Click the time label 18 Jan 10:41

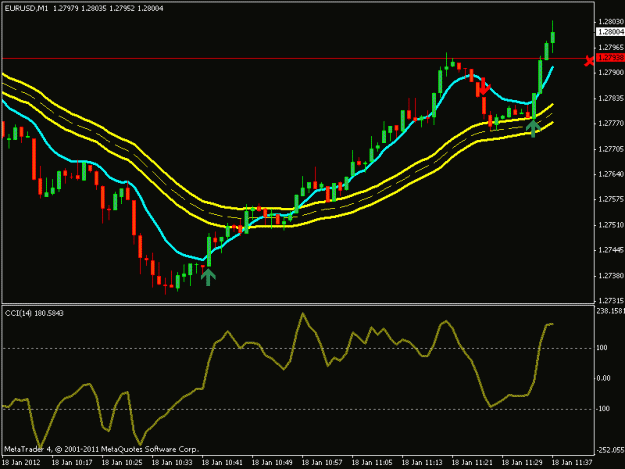[x=222, y=463]
